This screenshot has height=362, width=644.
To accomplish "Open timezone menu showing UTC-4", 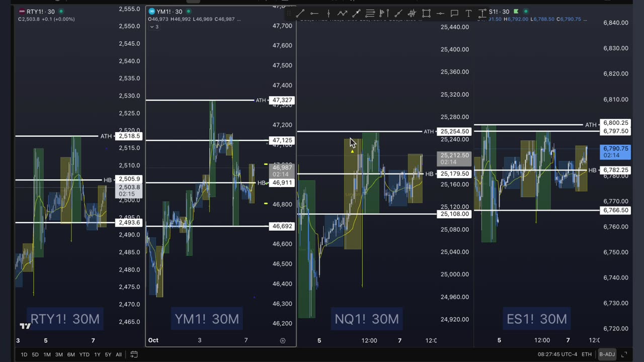I will (557, 354).
